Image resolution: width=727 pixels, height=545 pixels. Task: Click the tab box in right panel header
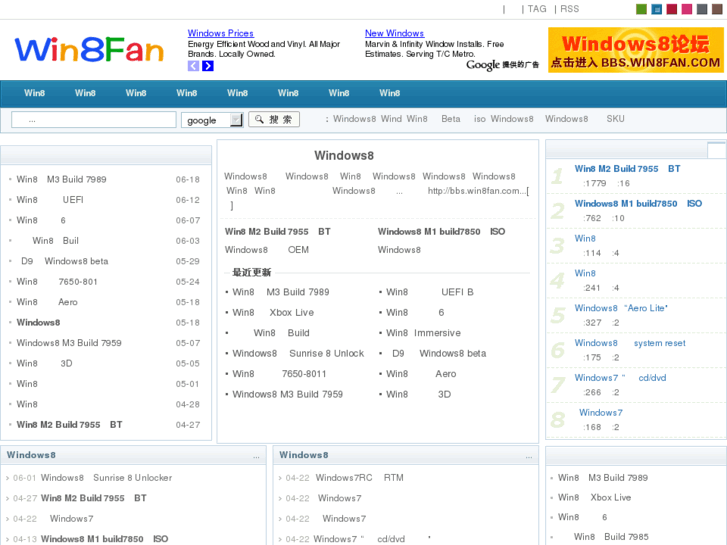(x=716, y=150)
